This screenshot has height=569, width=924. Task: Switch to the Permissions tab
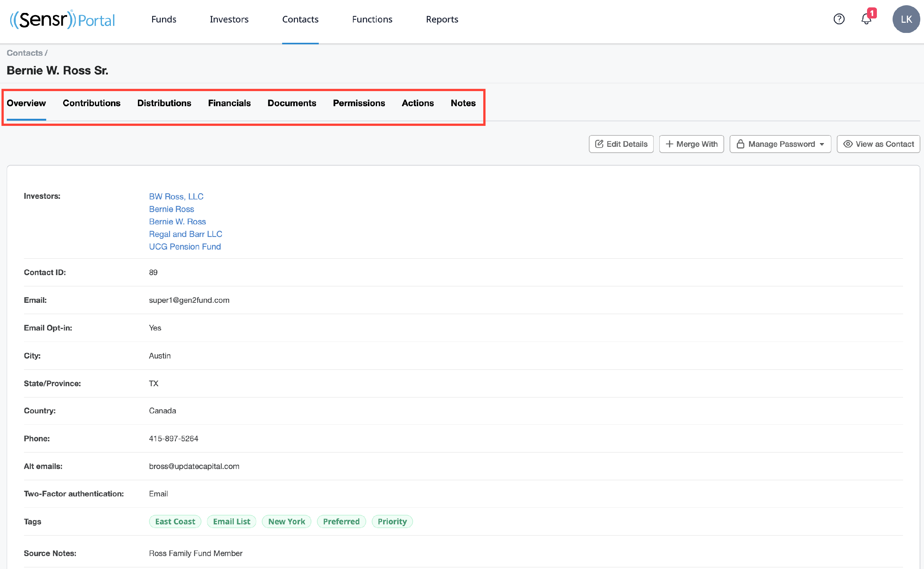359,103
